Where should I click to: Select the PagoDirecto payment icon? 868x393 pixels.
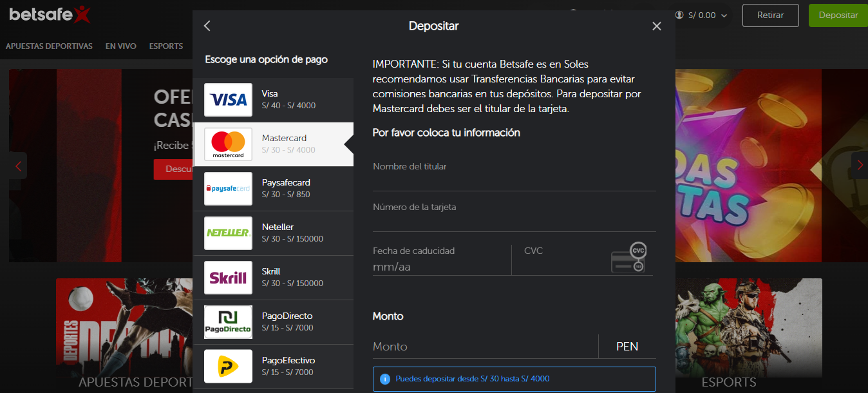pyautogui.click(x=227, y=321)
